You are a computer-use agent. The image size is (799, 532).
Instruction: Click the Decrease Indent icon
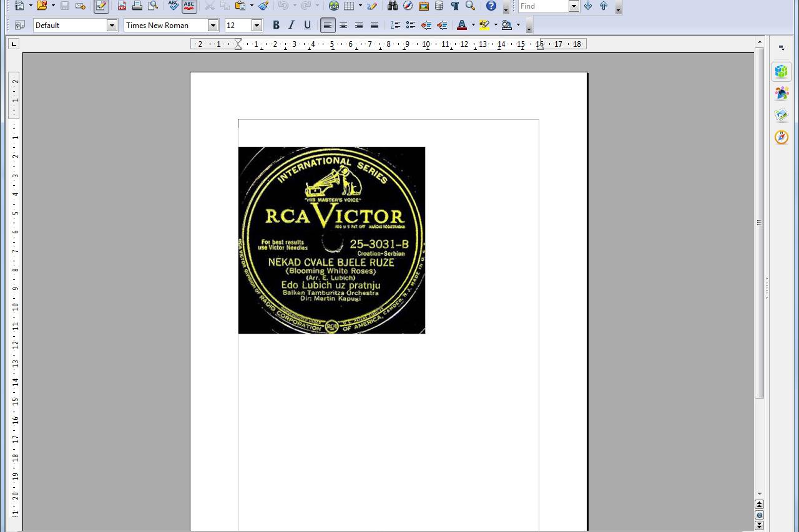pos(426,26)
